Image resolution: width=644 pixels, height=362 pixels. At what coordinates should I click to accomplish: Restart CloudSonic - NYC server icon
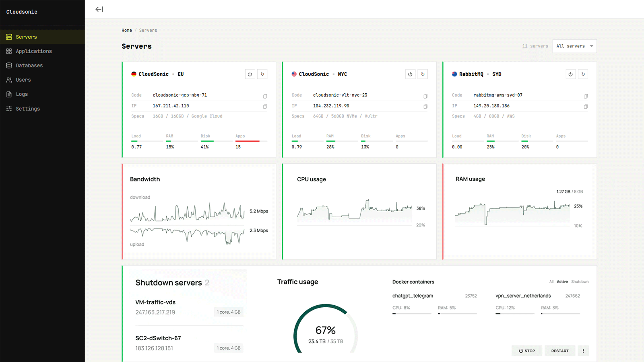click(x=423, y=74)
